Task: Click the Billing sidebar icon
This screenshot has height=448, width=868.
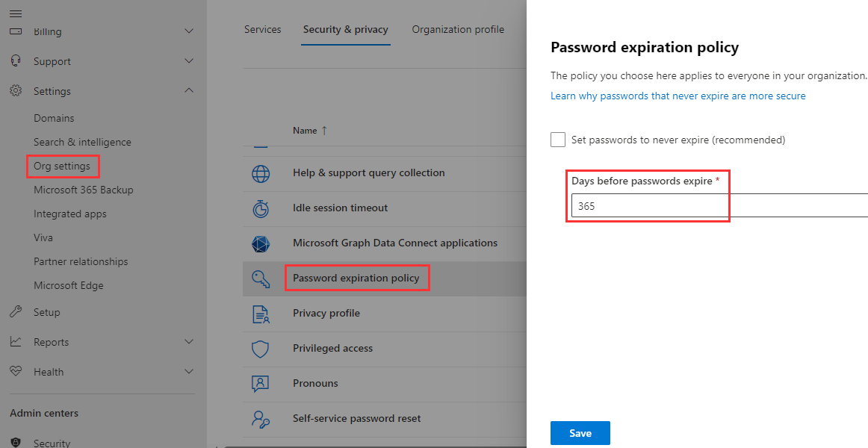Action: point(16,31)
